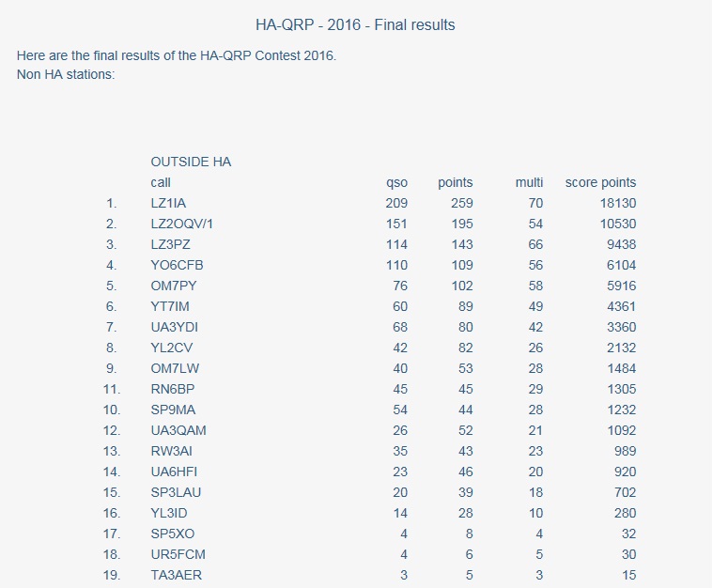Image resolution: width=713 pixels, height=588 pixels.
Task: Click the score value 10530
Action: [617, 224]
